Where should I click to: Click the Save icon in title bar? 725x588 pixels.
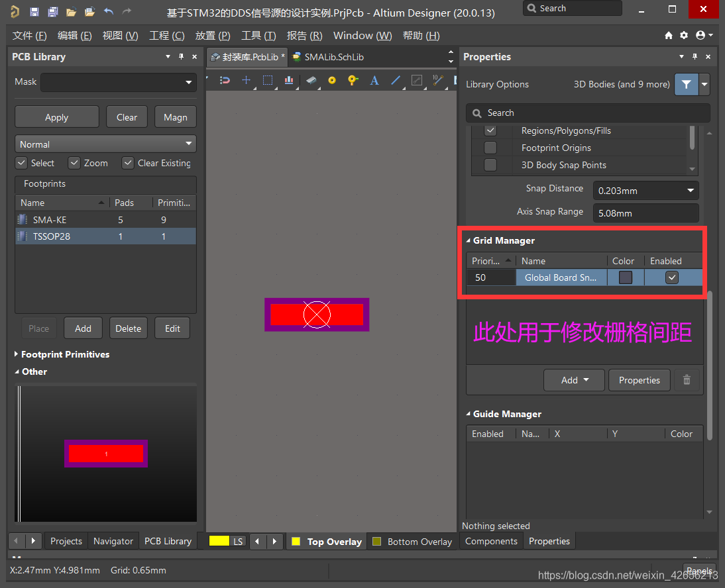(34, 11)
